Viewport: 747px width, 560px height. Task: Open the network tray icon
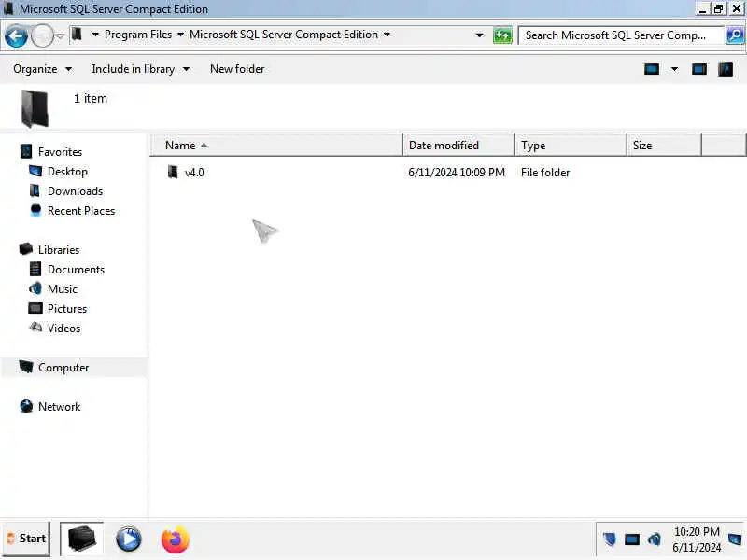click(x=632, y=539)
